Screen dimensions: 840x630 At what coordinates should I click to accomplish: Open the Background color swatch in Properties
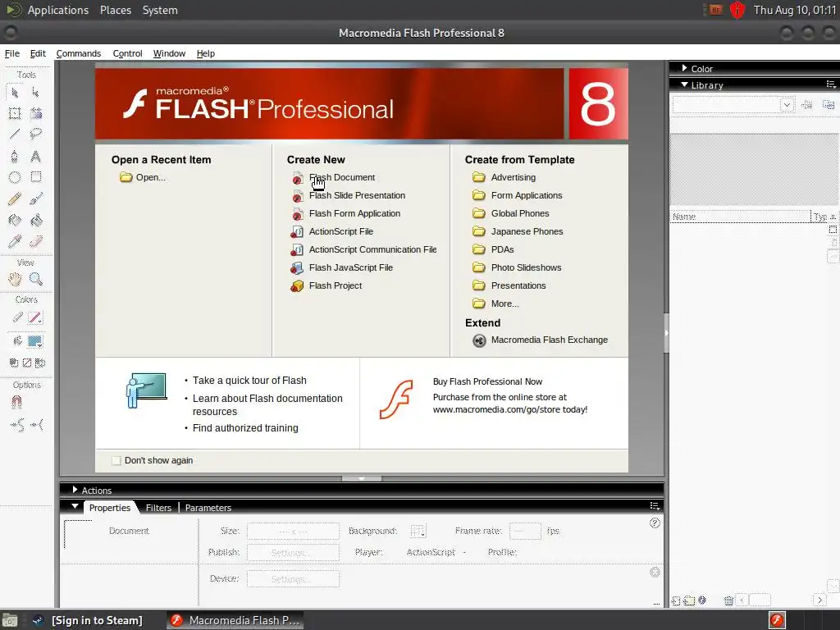coord(418,531)
